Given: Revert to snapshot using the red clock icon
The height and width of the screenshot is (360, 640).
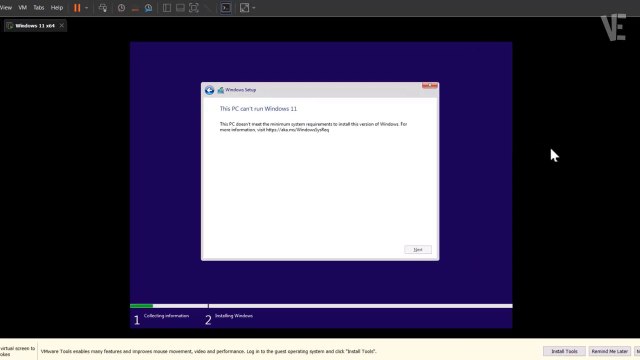Looking at the screenshot, I should 135,8.
